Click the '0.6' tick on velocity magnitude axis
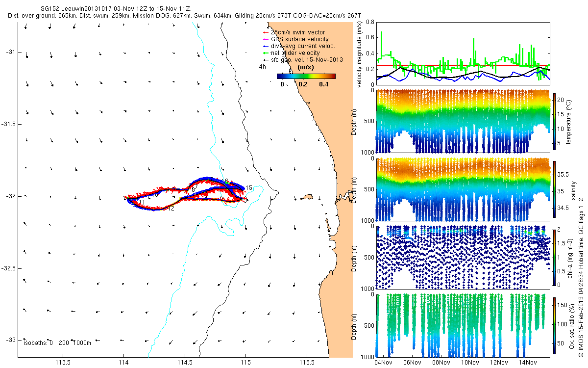This screenshot has width=588, height=368. click(370, 38)
